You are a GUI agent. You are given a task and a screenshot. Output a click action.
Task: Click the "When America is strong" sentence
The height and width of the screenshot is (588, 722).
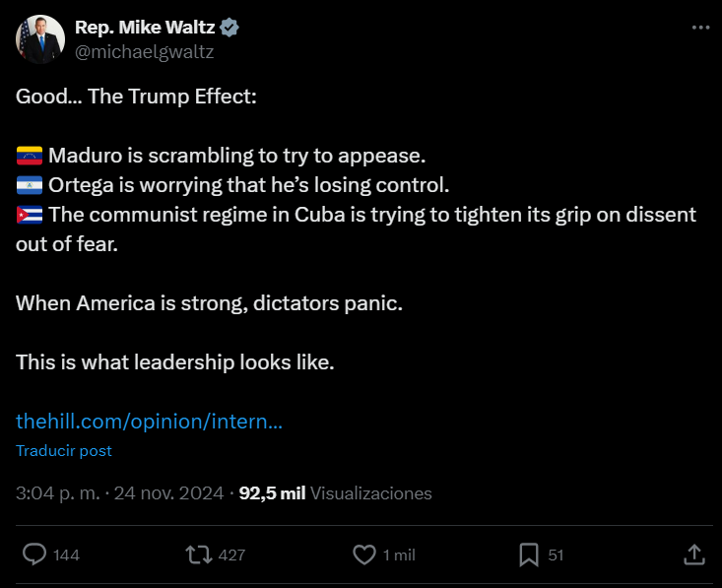click(x=209, y=303)
